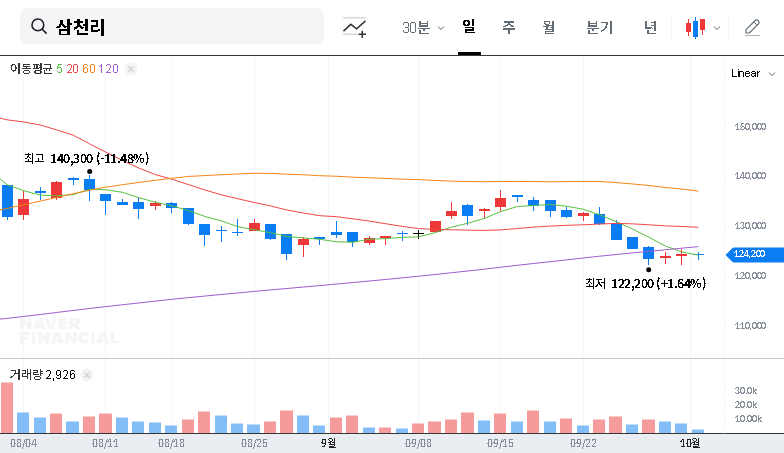Click the 삼천리 stock search field
Viewport: 784px width, 453px height.
pos(180,27)
